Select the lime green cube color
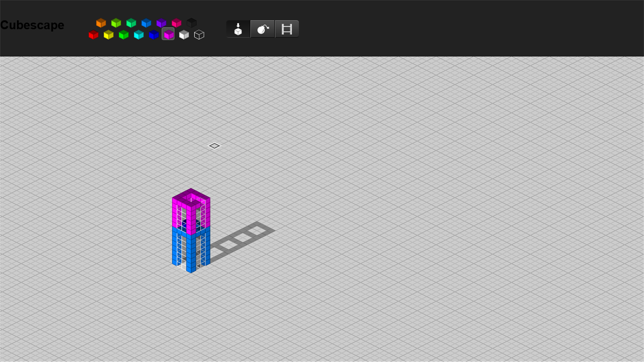The height and width of the screenshot is (362, 644). (x=116, y=23)
